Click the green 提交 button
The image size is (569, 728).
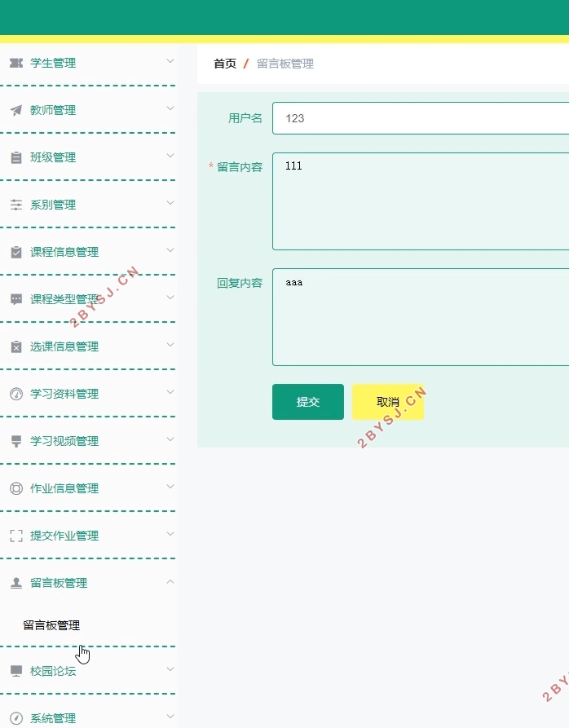coord(308,402)
